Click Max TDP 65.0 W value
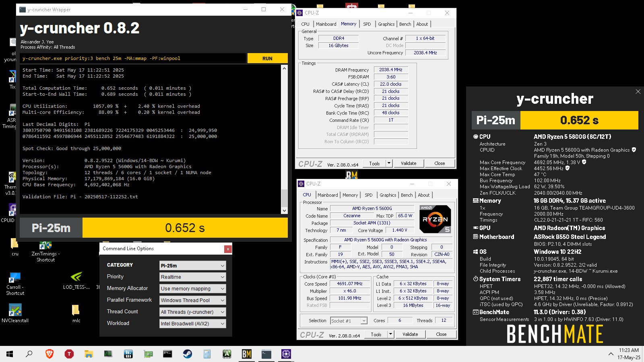This screenshot has height=362, width=644. (x=405, y=216)
